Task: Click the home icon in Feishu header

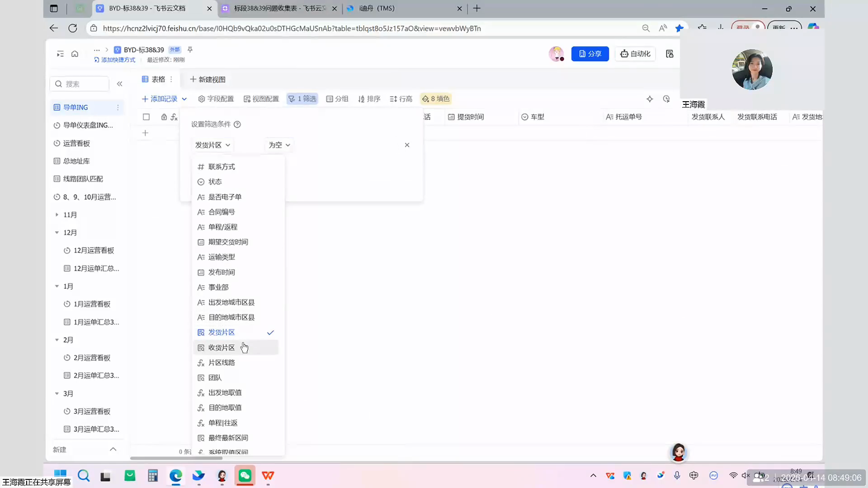Action: click(75, 54)
